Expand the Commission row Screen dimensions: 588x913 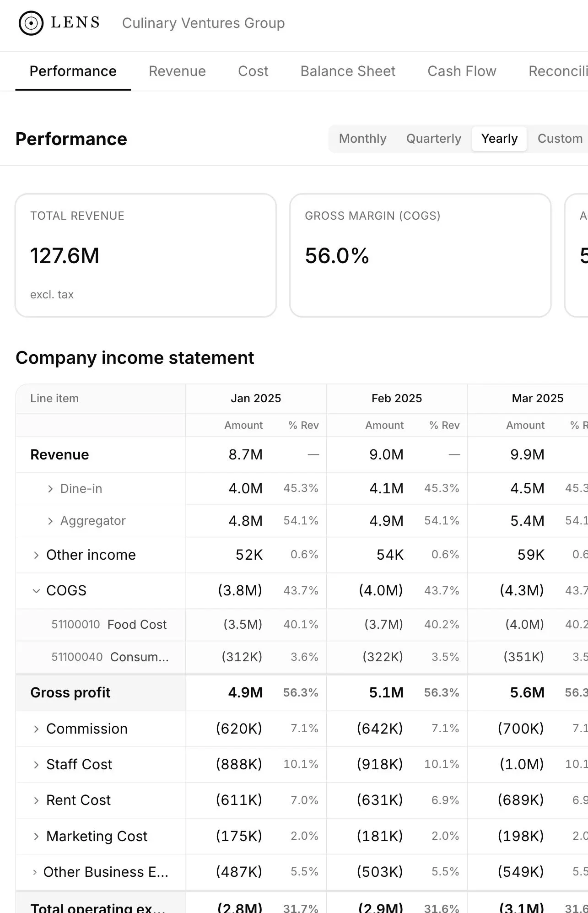[36, 729]
